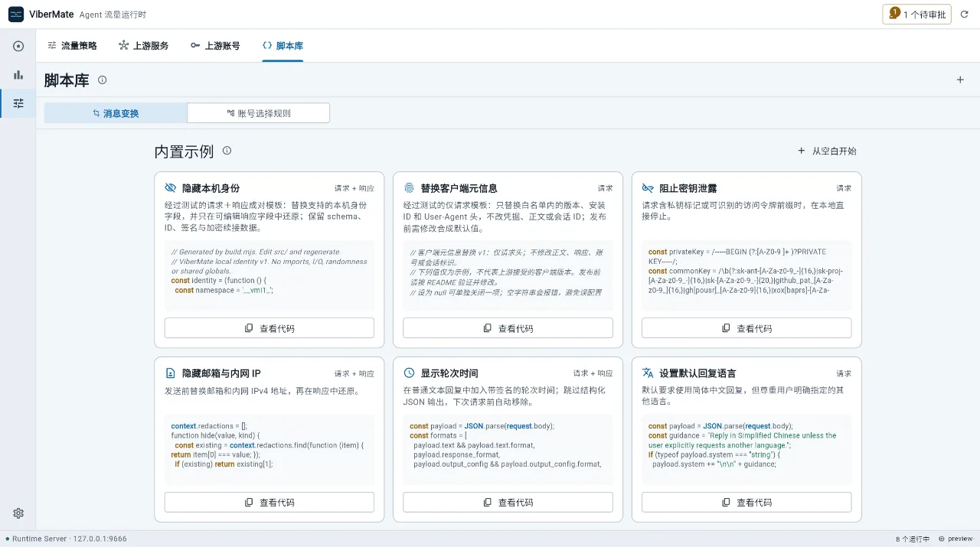Click 请求 + 响应 tag on 显示轮次时间 card

(x=593, y=373)
